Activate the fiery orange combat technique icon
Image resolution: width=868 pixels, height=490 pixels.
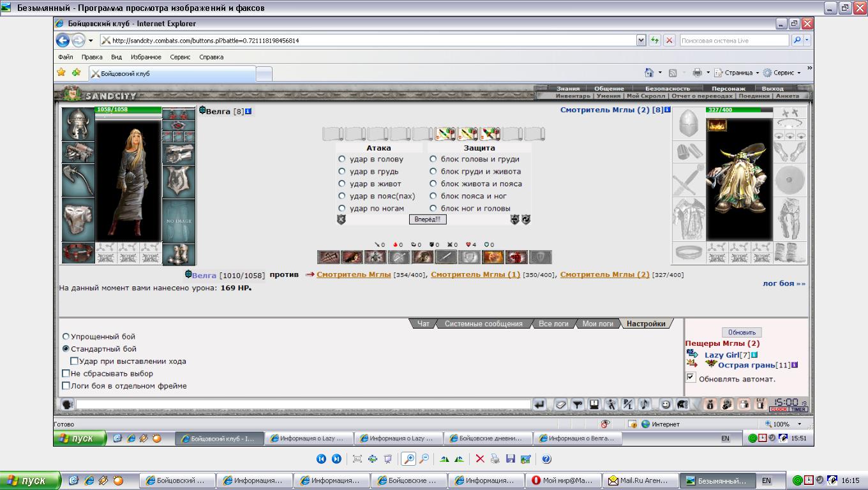(493, 257)
